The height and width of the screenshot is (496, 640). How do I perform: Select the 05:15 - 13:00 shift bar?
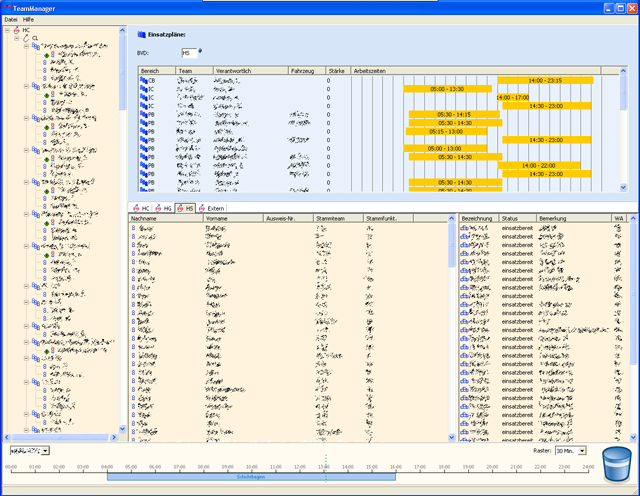pos(446,131)
